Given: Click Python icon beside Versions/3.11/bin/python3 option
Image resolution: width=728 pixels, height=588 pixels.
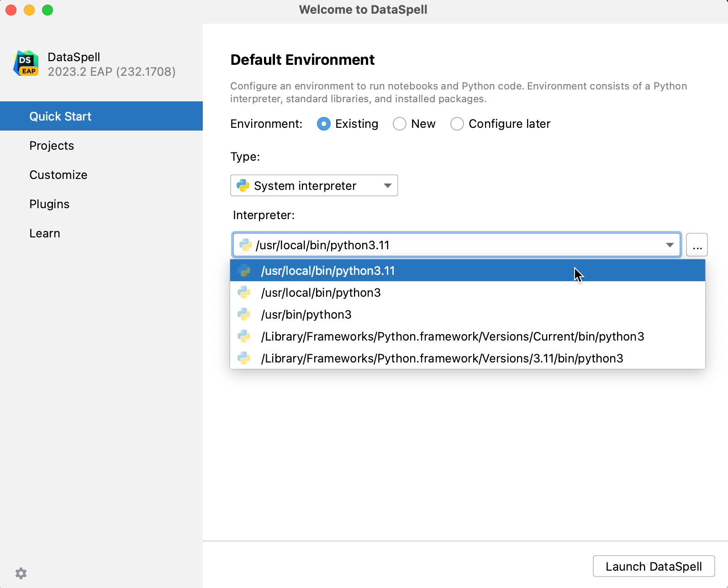Looking at the screenshot, I should [244, 358].
